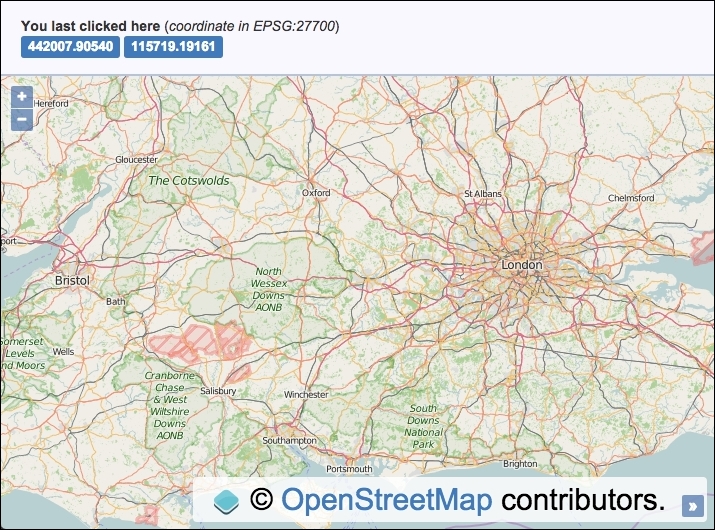
Task: Click the Portsmouth label
Action: pos(349,469)
